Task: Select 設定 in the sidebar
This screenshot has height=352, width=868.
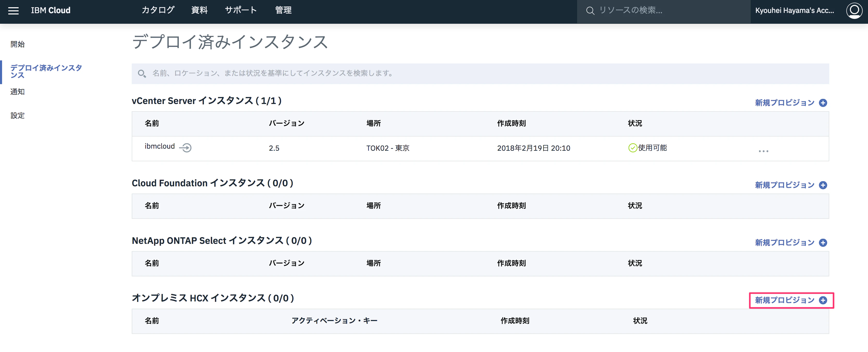Action: pyautogui.click(x=18, y=116)
